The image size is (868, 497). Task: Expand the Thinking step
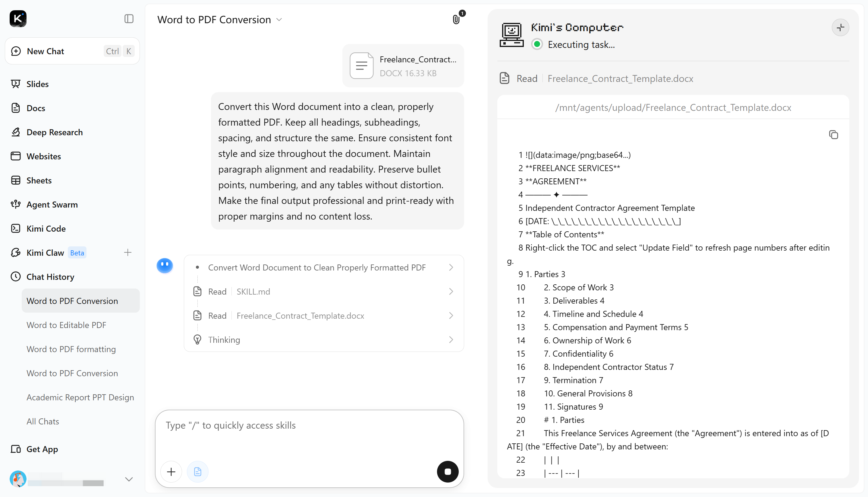tap(324, 339)
